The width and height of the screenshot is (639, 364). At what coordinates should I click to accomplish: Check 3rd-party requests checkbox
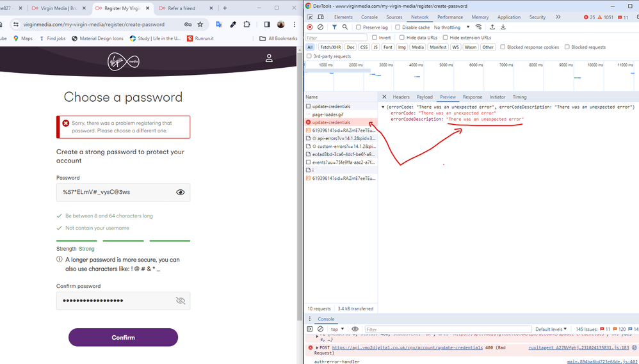(309, 56)
